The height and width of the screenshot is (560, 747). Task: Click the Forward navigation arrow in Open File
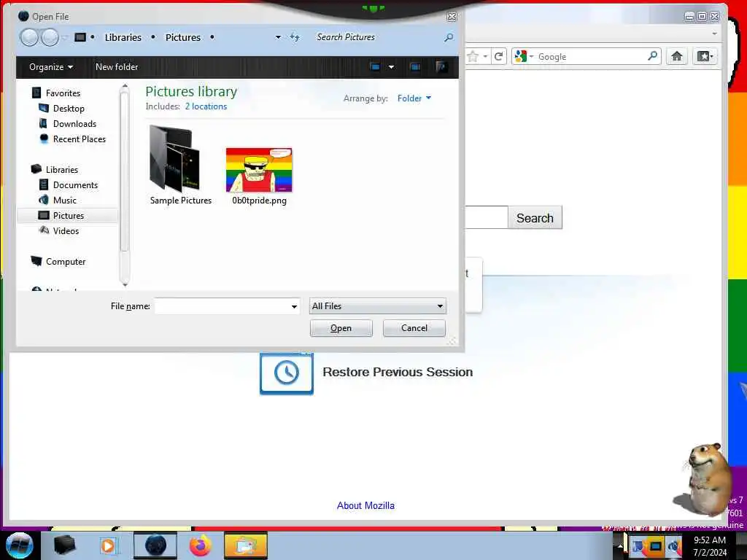[50, 37]
